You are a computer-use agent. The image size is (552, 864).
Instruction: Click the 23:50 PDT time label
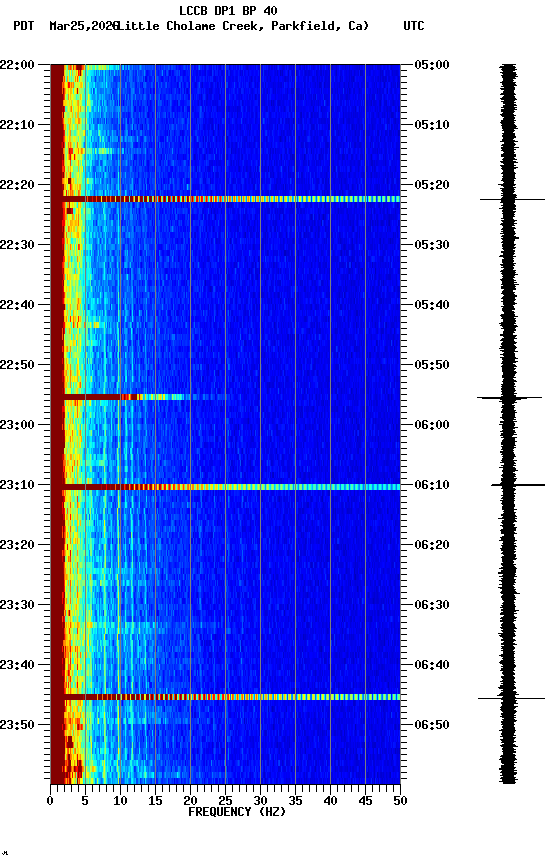[x=17, y=725]
